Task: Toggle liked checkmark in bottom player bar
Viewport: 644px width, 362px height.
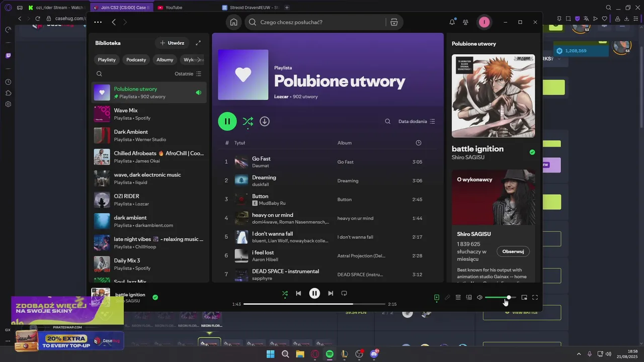Action: tap(155, 297)
